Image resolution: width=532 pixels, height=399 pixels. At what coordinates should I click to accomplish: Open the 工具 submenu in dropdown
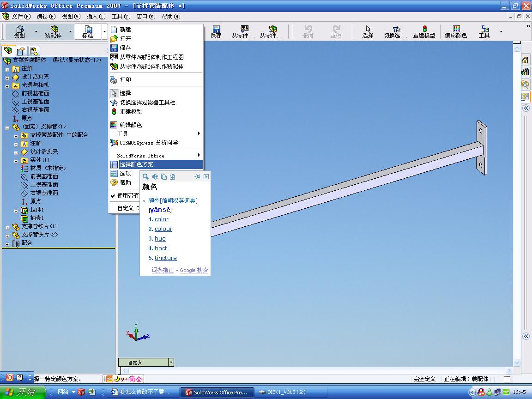pyautogui.click(x=156, y=133)
